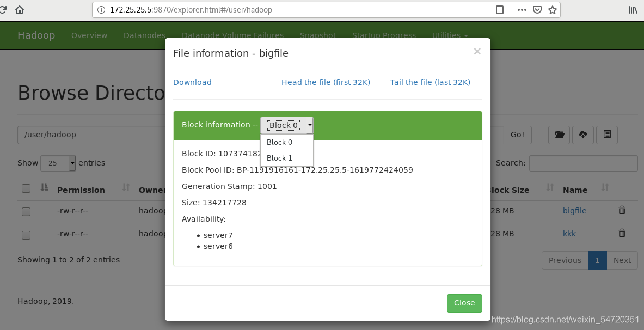Open the Show entries count dropdown
644x330 pixels.
click(x=58, y=163)
